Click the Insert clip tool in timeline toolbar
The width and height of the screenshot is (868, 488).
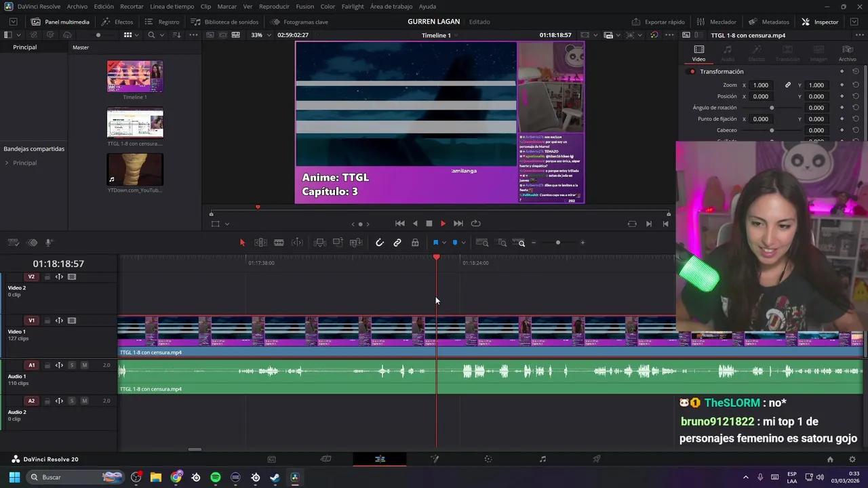point(319,243)
